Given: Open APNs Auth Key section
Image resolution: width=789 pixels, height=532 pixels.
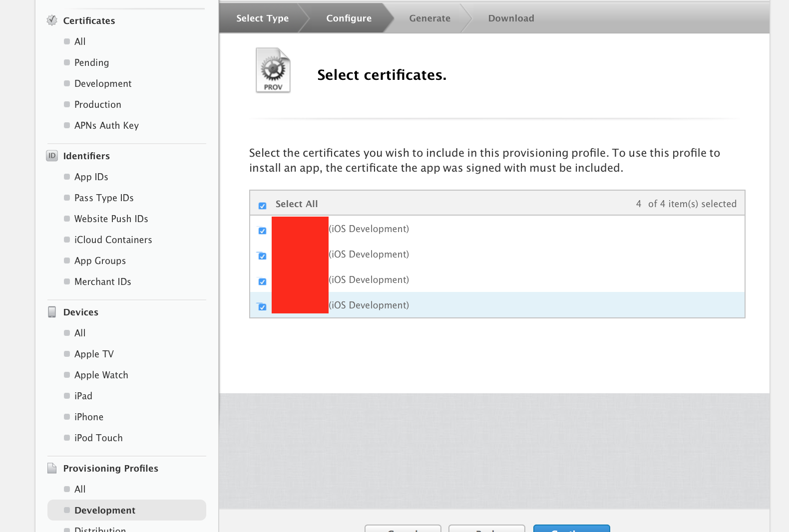Looking at the screenshot, I should pos(106,125).
